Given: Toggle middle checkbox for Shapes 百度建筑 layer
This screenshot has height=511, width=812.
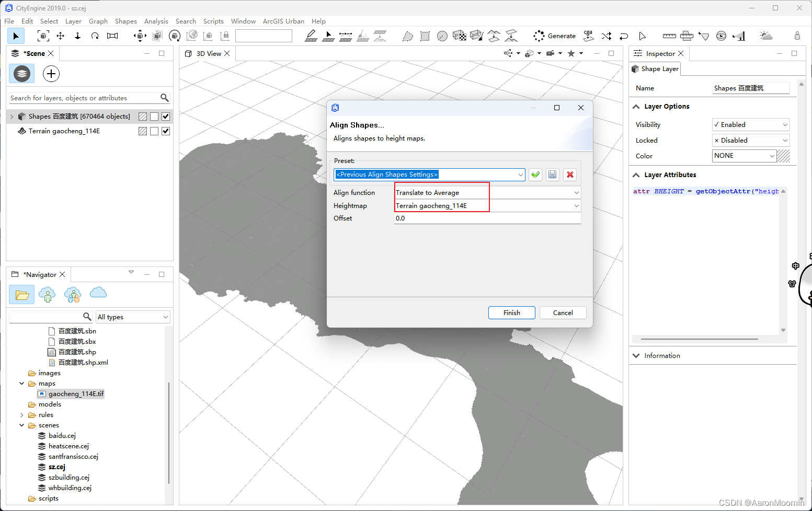Looking at the screenshot, I should [x=154, y=117].
